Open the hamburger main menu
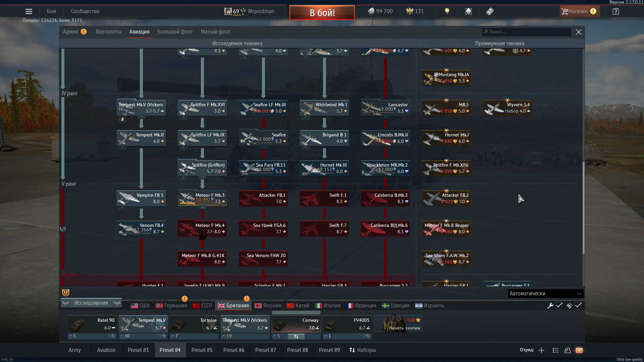644x362 pixels. coord(29,11)
